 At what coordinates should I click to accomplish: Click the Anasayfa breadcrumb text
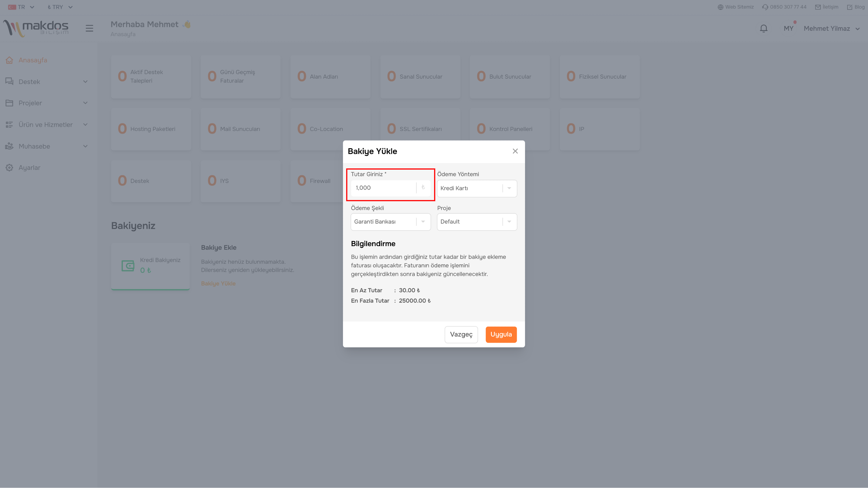pos(123,34)
